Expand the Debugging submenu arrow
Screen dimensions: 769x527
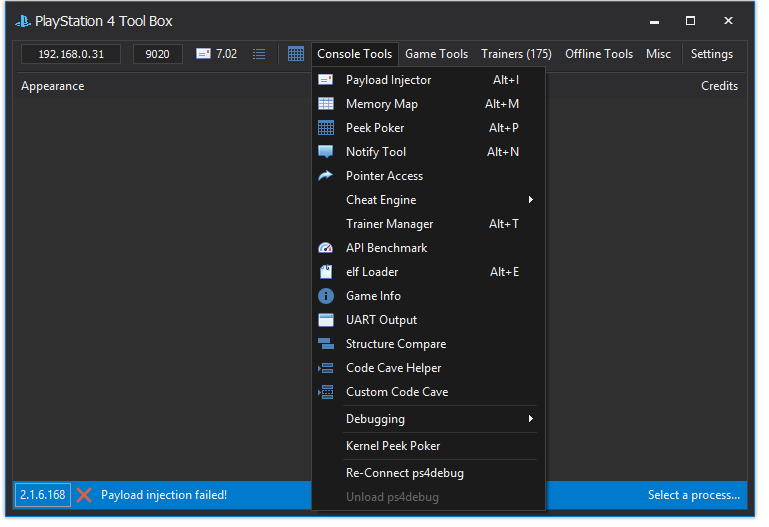pyautogui.click(x=531, y=419)
